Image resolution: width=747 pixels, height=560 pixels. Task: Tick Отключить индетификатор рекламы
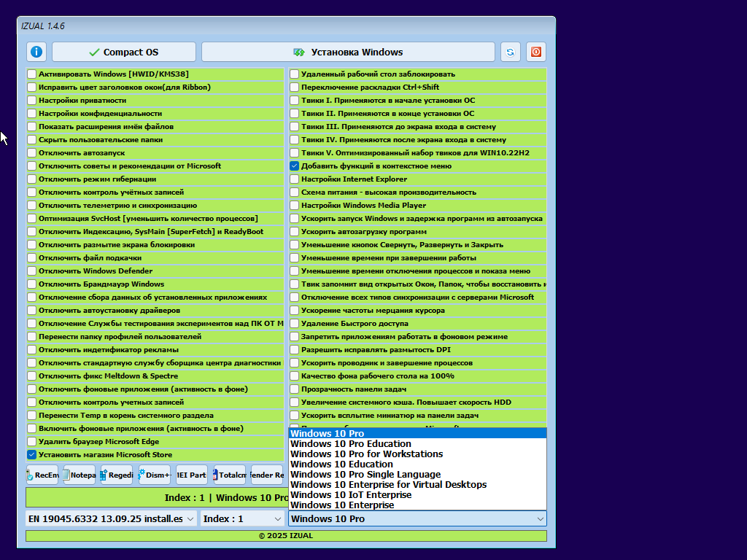click(x=32, y=349)
